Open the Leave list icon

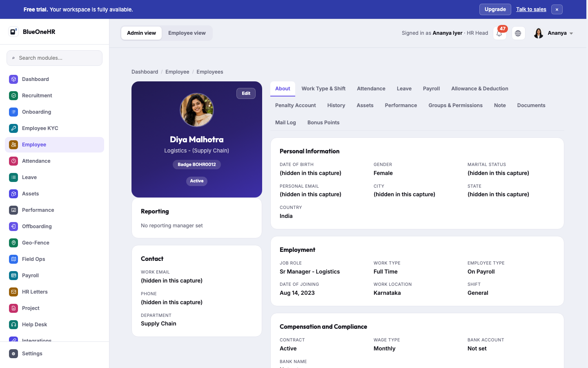coord(13,177)
